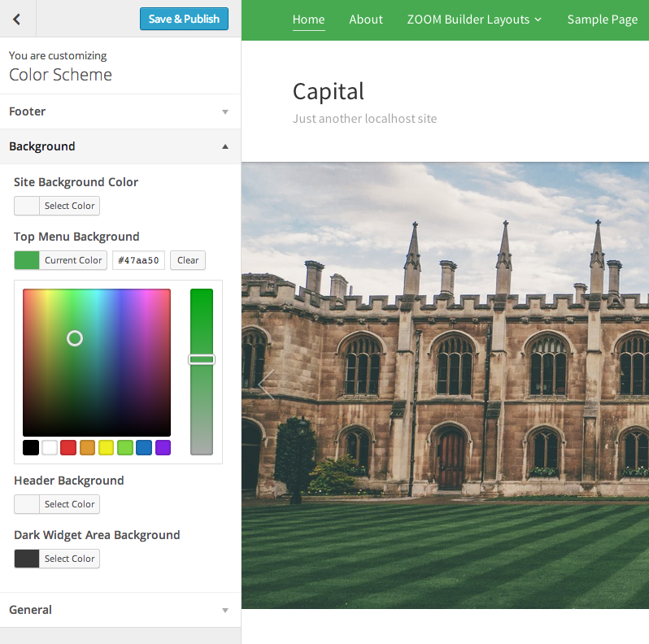Pick the orange palette swatch
Screen dimensions: 649x644
click(87, 447)
